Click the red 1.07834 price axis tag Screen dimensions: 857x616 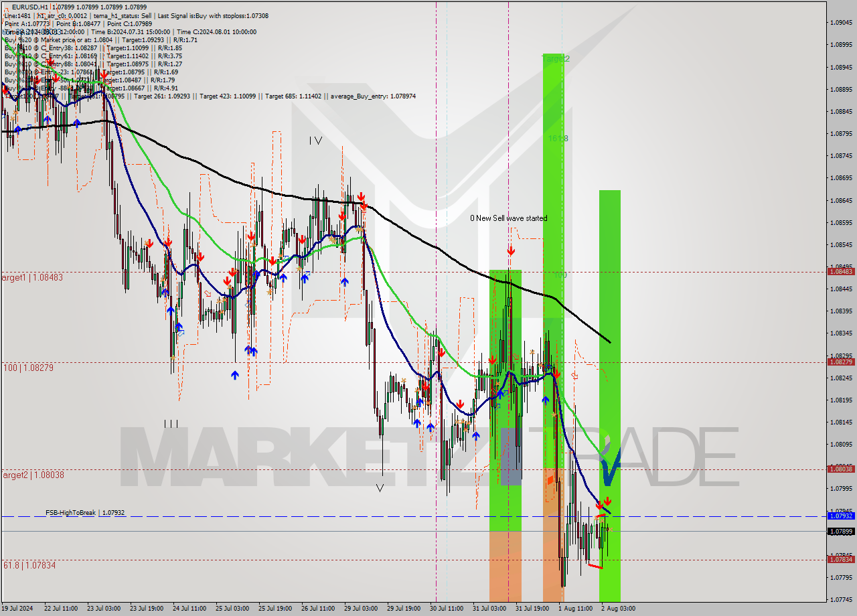click(x=841, y=560)
